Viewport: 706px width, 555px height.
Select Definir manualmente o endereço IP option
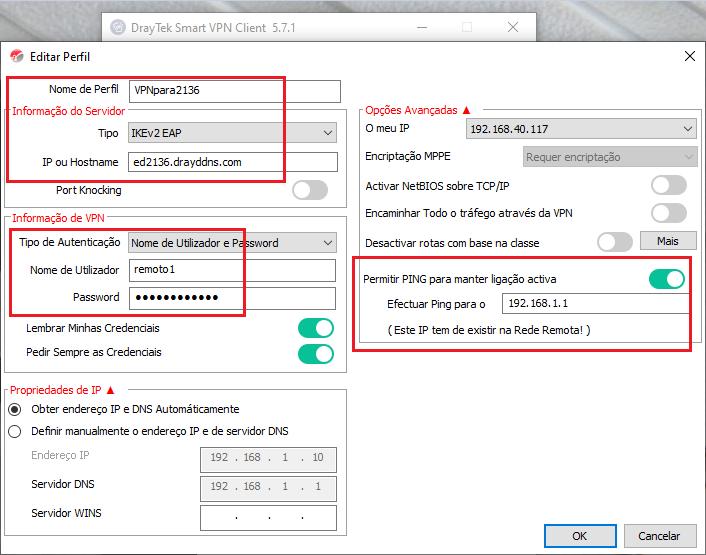(x=15, y=431)
